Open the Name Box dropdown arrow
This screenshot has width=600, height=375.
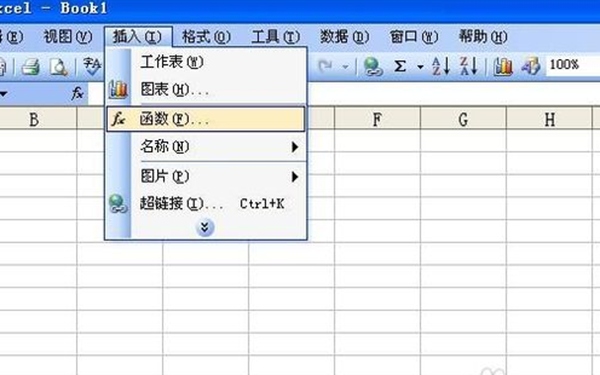point(3,93)
